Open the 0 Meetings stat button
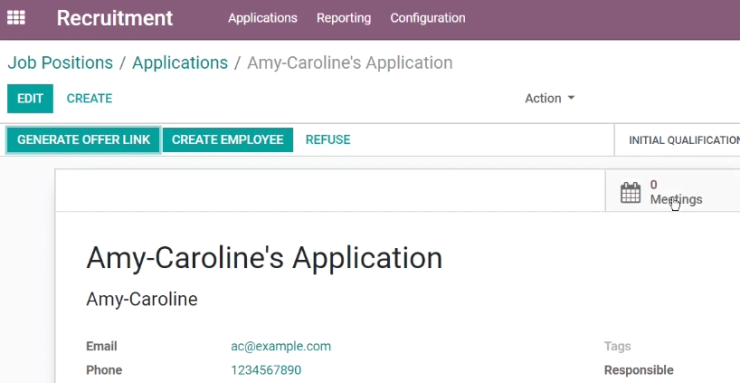This screenshot has height=383, width=740. click(x=673, y=192)
